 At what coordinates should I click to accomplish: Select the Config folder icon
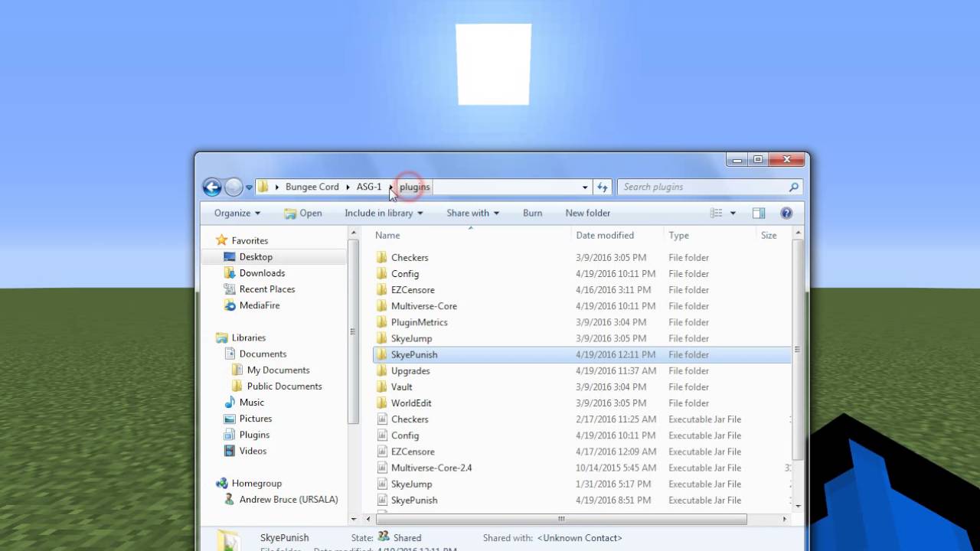tap(382, 273)
